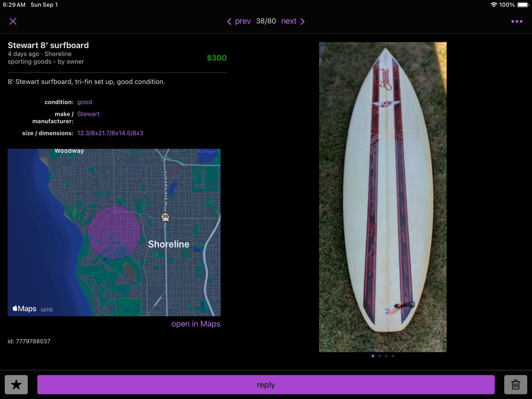Jump to the third photo dot
The width and height of the screenshot is (532, 399).
(386, 356)
